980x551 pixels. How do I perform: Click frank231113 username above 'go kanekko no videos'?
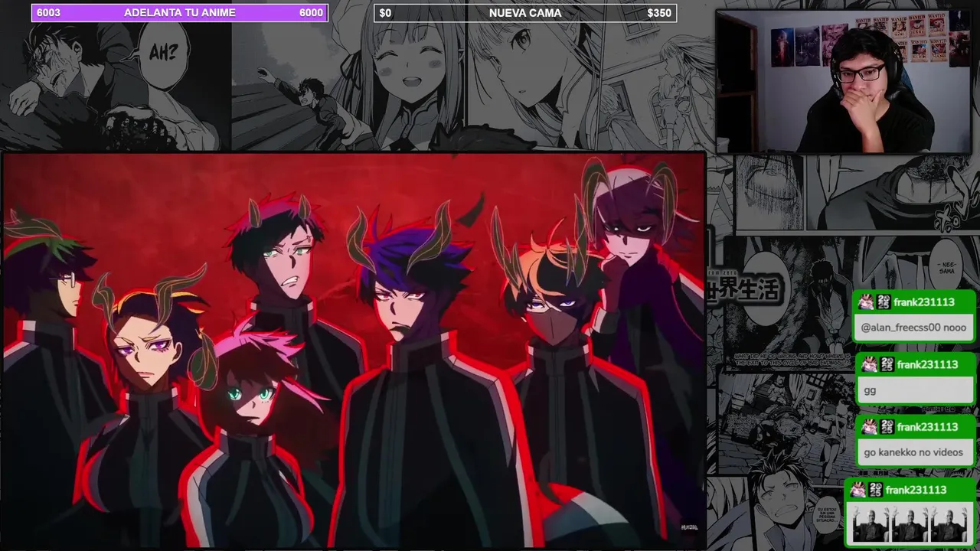point(927,427)
